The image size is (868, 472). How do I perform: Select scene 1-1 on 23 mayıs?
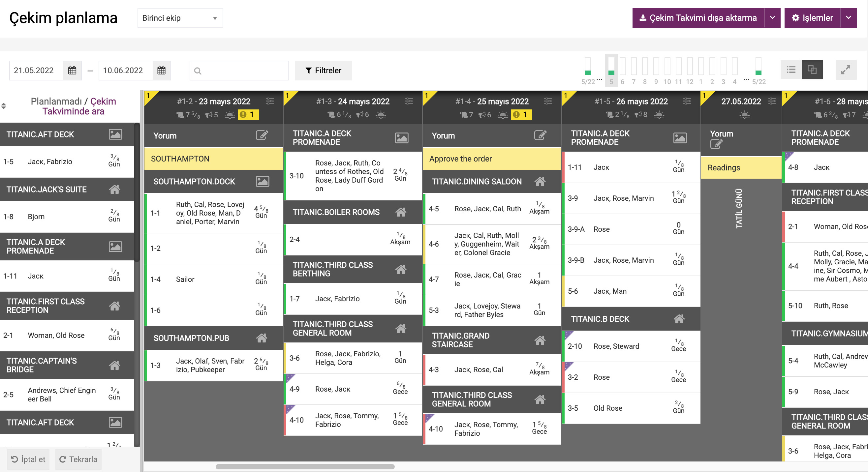[x=214, y=213]
